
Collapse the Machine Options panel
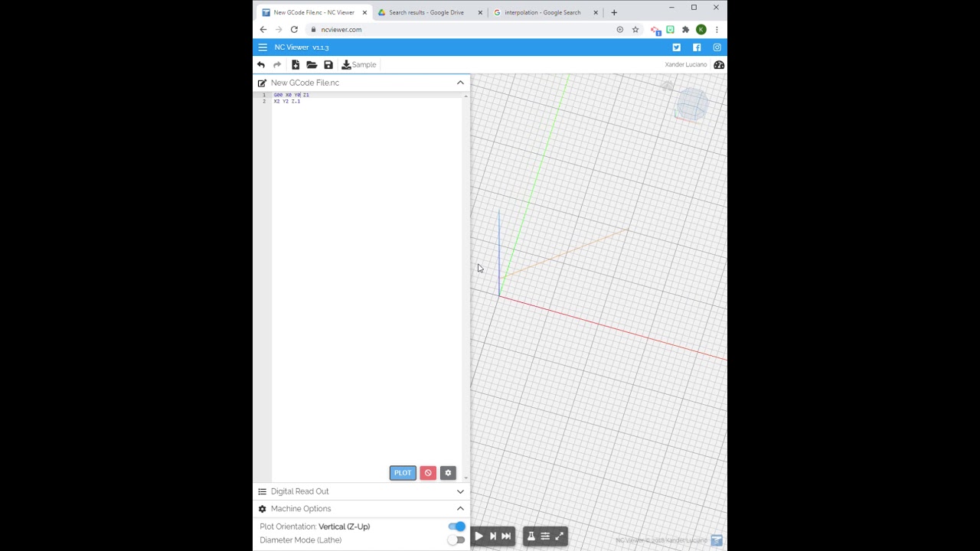click(460, 509)
